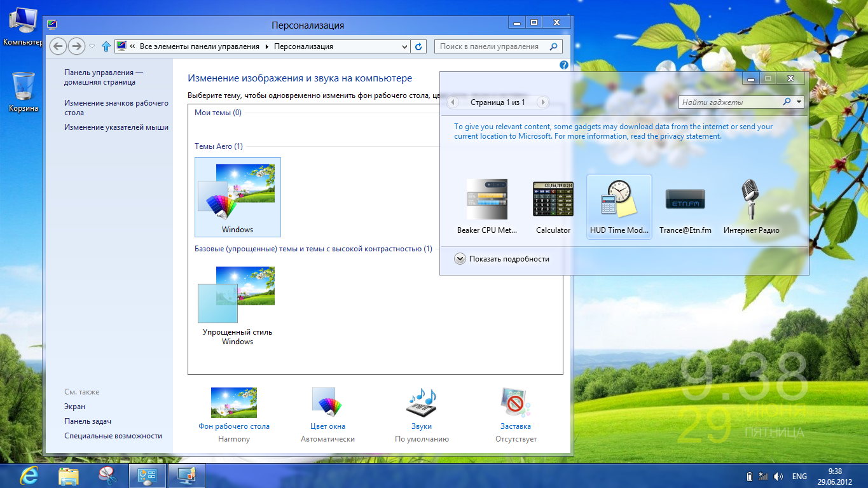Open the Корзина recycle bin icon

[x=24, y=92]
